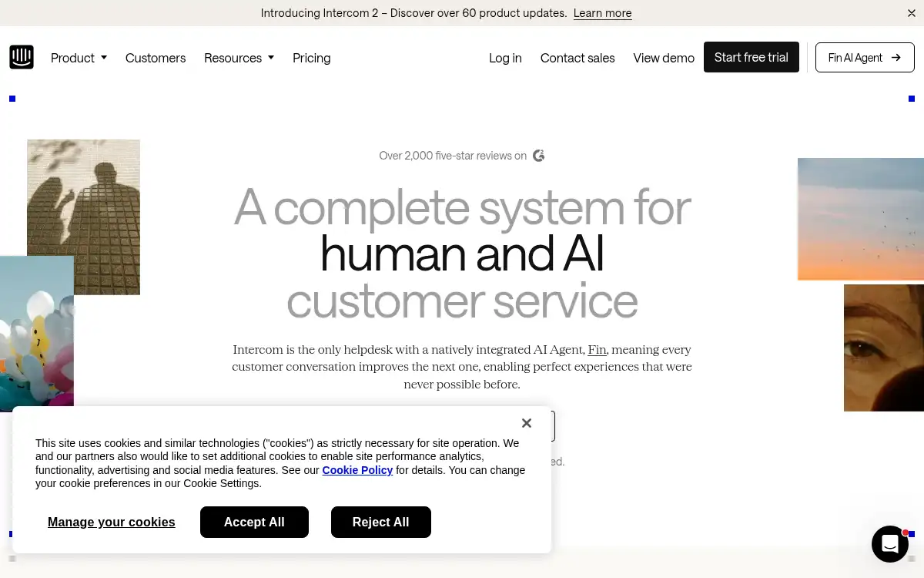Go to the Pricing page
Image resolution: width=924 pixels, height=578 pixels.
point(312,58)
